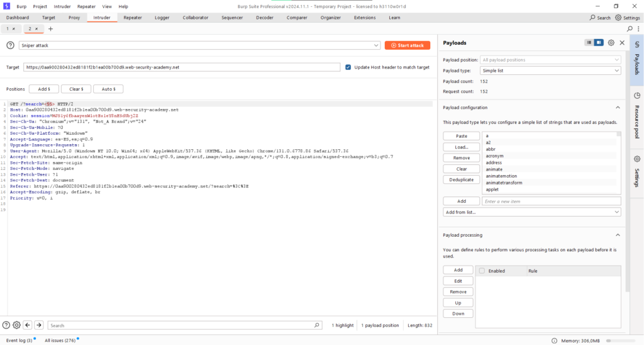Click Add button next to new item field
Screen dimensions: 644x345
point(461,201)
